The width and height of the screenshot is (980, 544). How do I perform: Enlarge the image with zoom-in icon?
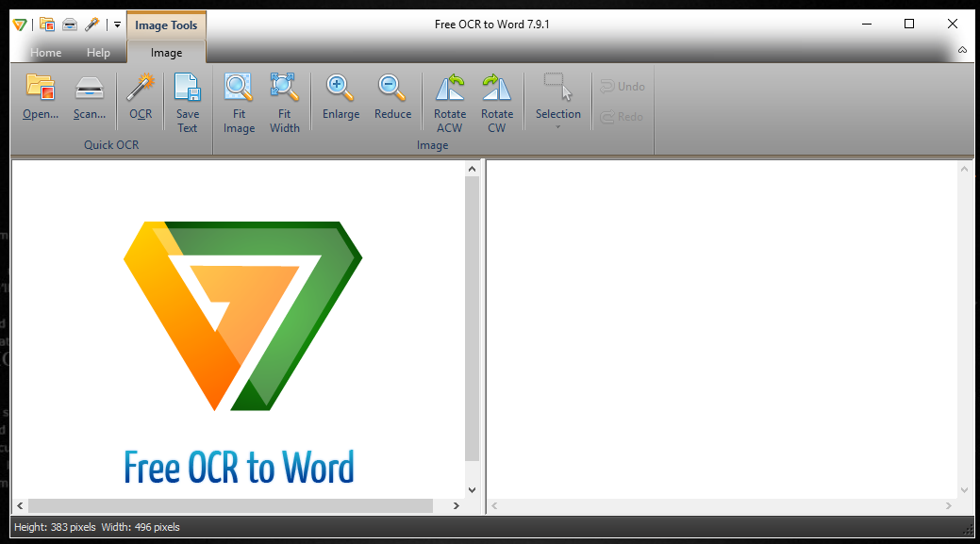click(341, 97)
